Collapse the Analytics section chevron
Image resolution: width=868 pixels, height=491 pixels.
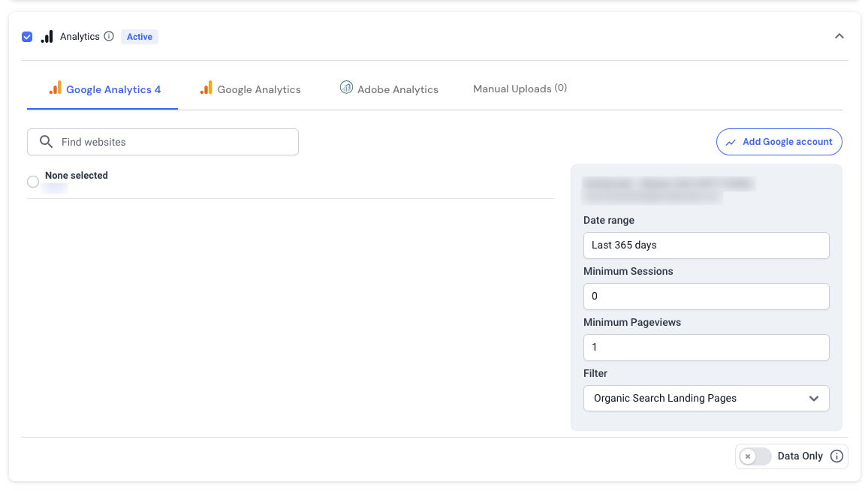coord(839,37)
